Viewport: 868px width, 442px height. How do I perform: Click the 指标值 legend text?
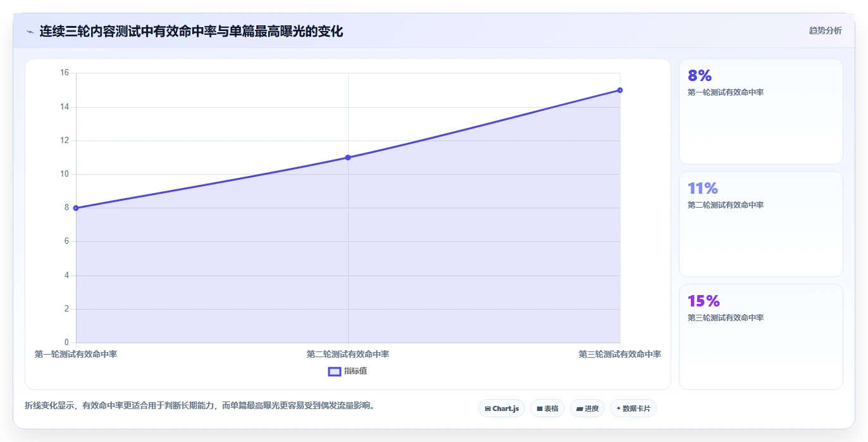356,371
